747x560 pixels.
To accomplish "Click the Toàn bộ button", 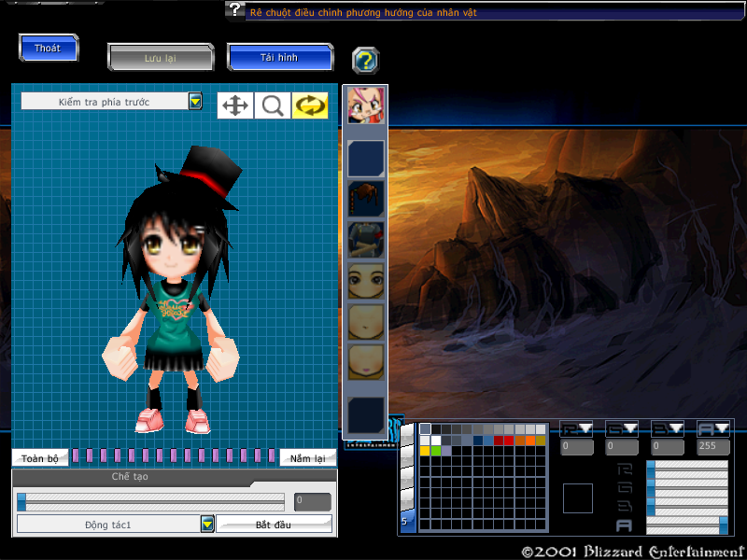I will tap(40, 458).
